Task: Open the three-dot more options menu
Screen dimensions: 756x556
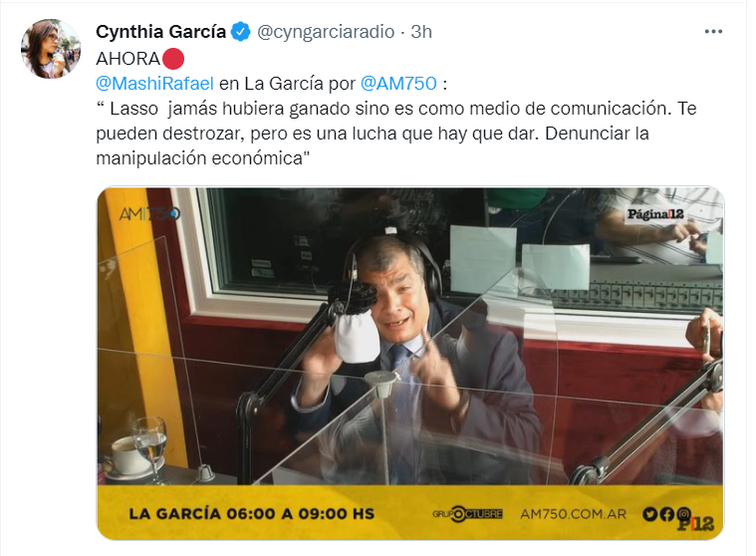Action: point(713,32)
